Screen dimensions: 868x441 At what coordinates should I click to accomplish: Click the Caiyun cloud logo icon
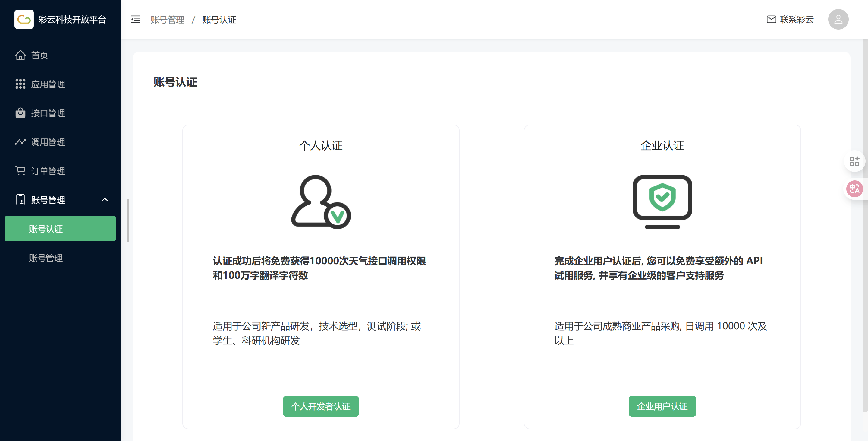click(x=24, y=19)
